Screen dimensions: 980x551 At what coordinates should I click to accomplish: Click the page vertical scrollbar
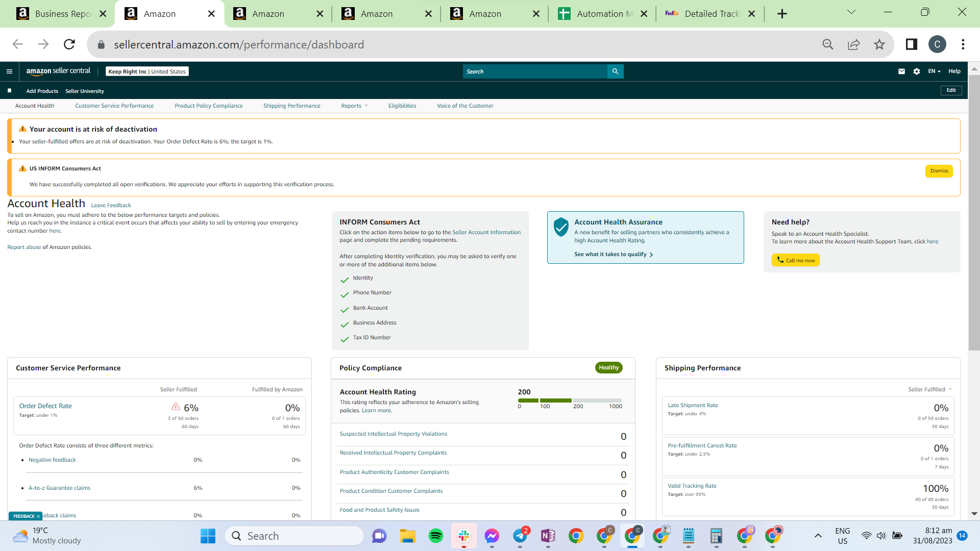pyautogui.click(x=974, y=213)
